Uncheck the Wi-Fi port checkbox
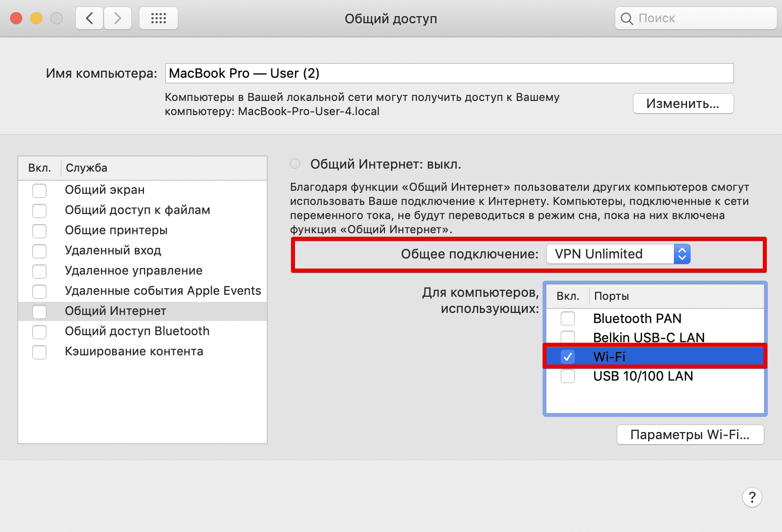 568,356
